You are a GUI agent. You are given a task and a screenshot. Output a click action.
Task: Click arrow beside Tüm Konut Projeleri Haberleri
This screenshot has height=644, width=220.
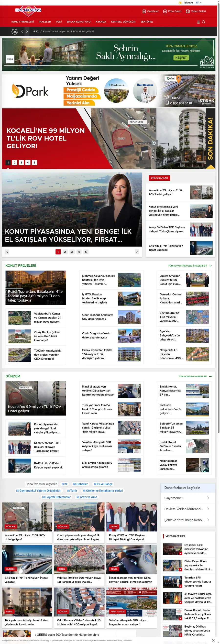(x=210, y=266)
